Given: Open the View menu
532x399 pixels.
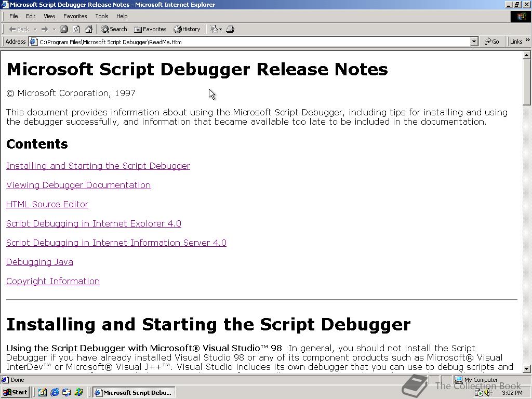Looking at the screenshot, I should click(49, 16).
